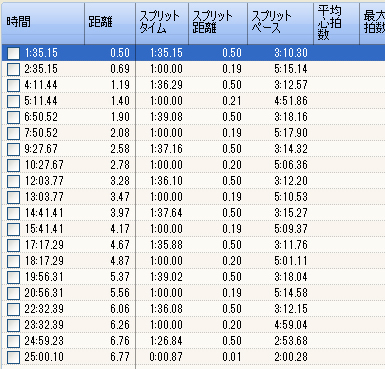Click the split pace 5:06.36

point(291,165)
